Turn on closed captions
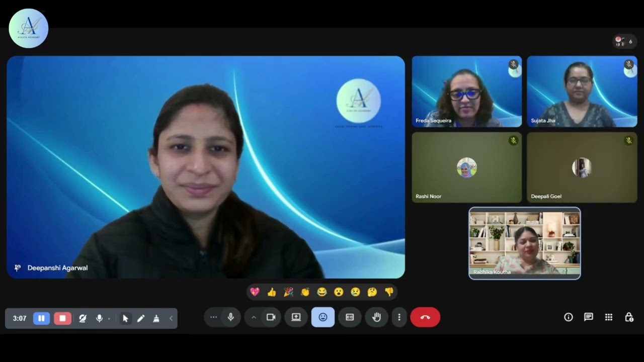The image size is (644, 362). (350, 317)
